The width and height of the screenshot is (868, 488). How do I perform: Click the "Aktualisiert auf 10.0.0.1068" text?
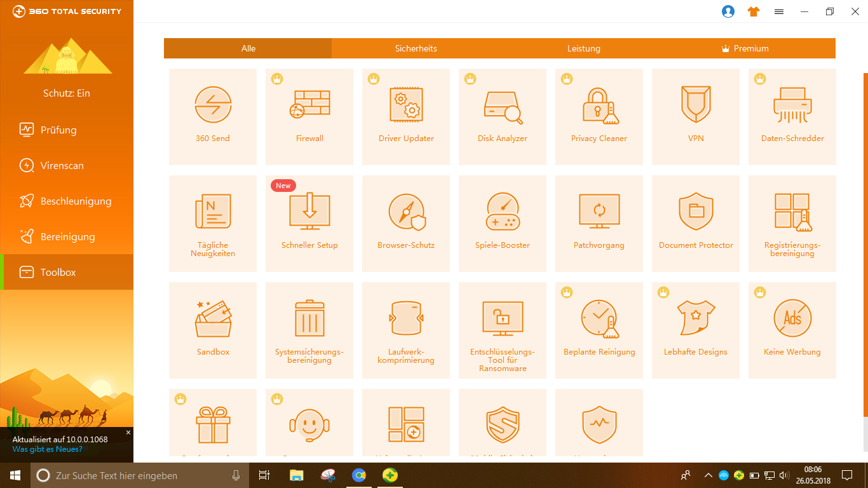coord(60,439)
